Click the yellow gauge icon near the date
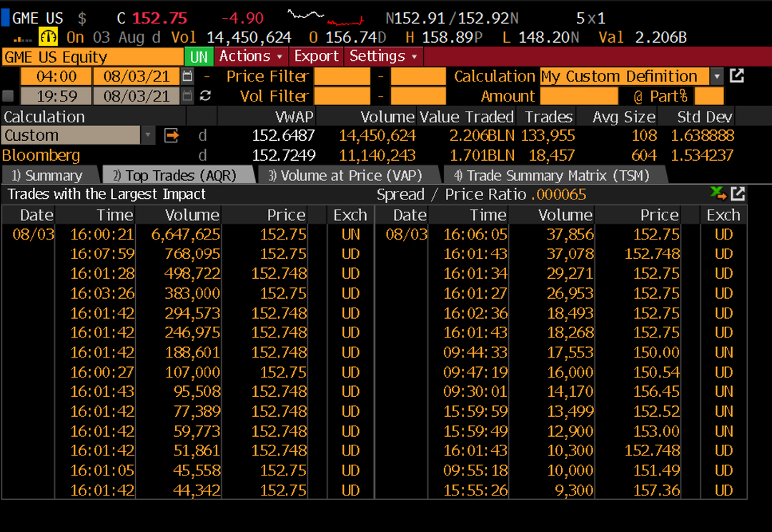This screenshot has width=772, height=532. pyautogui.click(x=49, y=37)
